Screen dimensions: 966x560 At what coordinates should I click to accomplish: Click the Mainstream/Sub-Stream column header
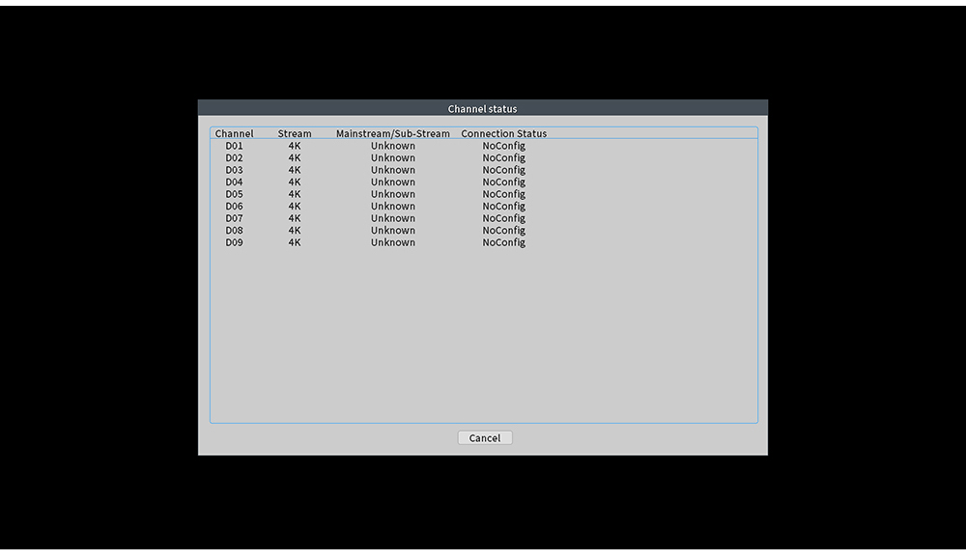(x=392, y=133)
